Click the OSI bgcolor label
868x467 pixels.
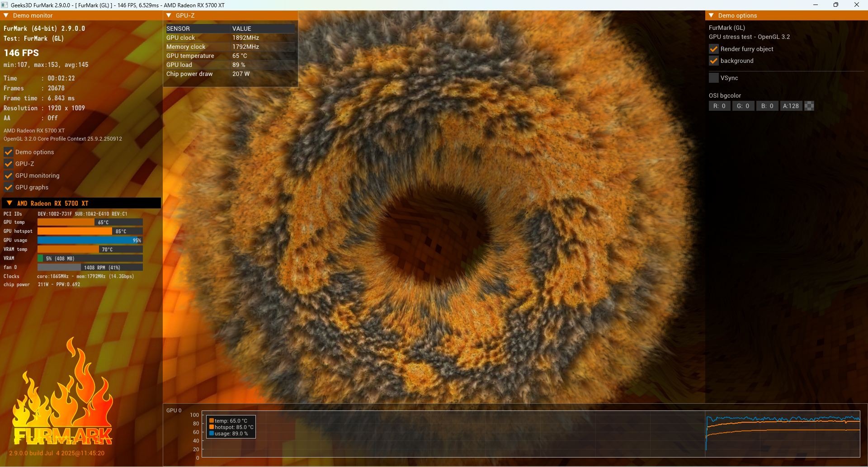point(725,95)
